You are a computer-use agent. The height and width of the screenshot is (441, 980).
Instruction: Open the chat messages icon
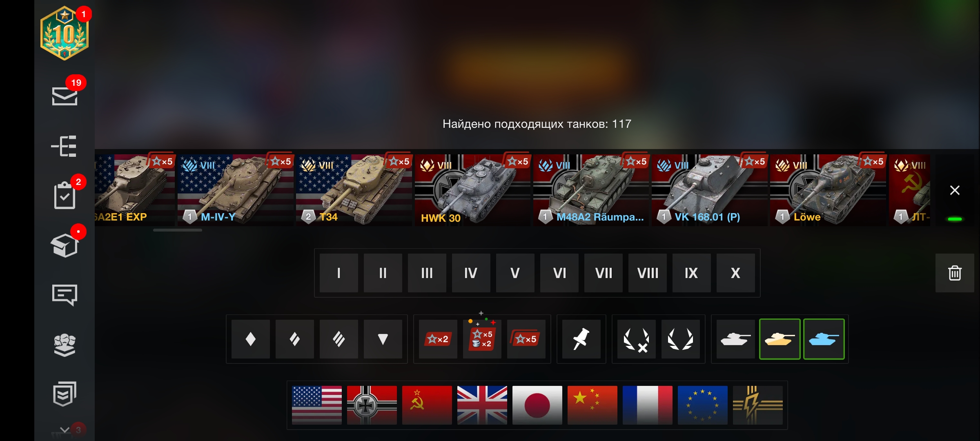[x=65, y=295]
